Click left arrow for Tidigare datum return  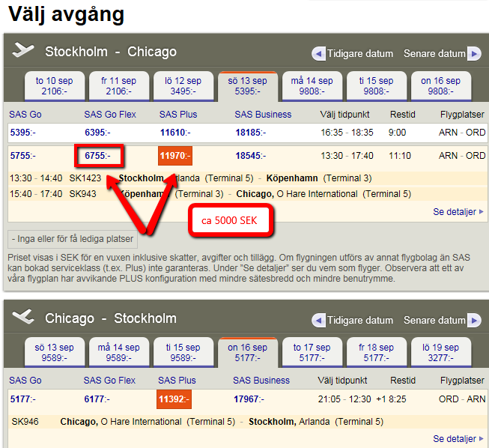pyautogui.click(x=318, y=321)
